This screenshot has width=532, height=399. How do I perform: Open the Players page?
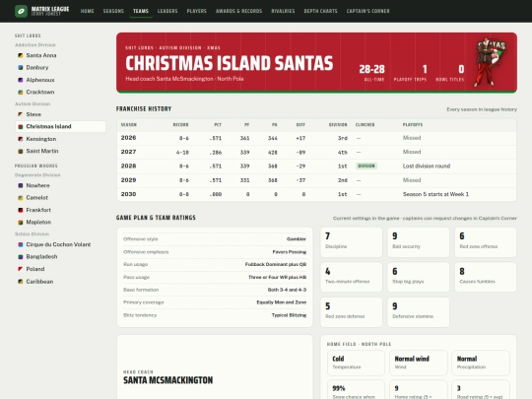[x=197, y=11]
